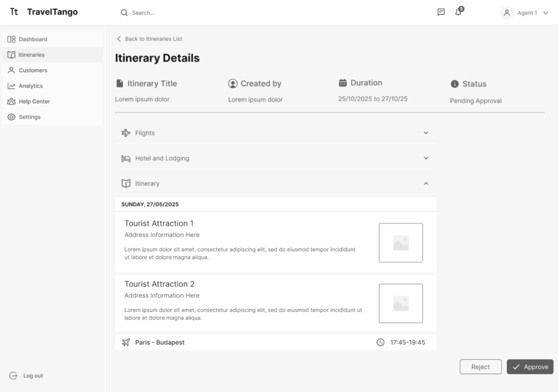Select Analytics in the sidebar menu
The image size is (558, 392).
(31, 86)
